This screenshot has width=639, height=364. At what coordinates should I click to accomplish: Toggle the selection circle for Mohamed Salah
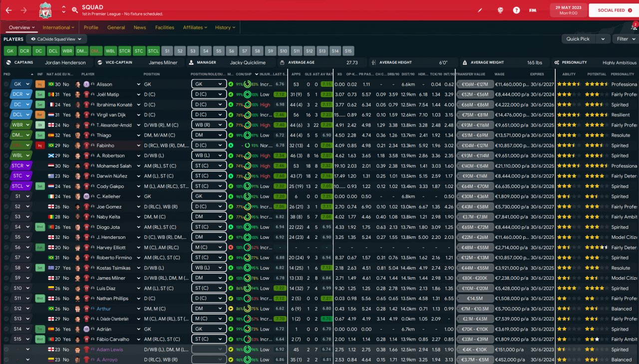coord(6,166)
